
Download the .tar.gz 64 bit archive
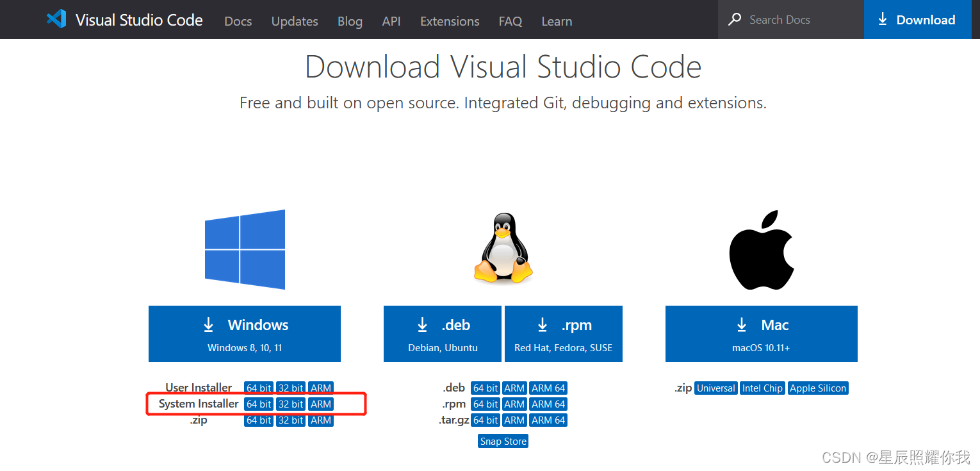486,420
